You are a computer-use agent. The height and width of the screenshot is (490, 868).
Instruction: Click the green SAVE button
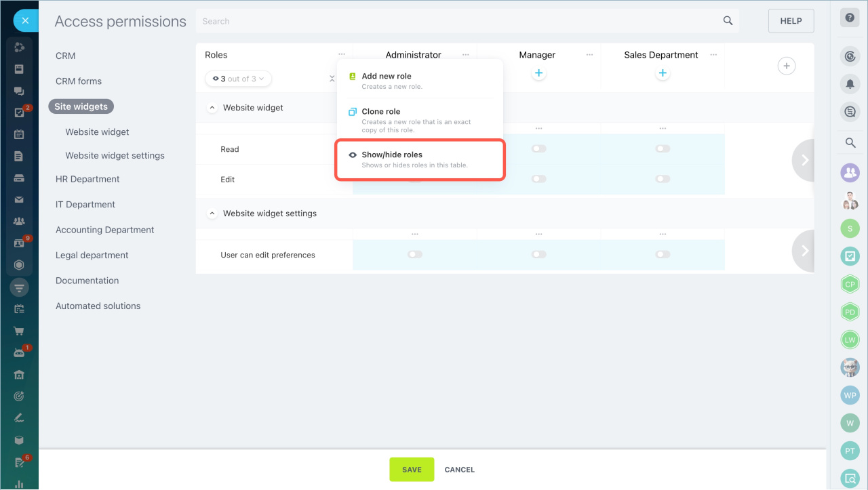[x=411, y=470]
